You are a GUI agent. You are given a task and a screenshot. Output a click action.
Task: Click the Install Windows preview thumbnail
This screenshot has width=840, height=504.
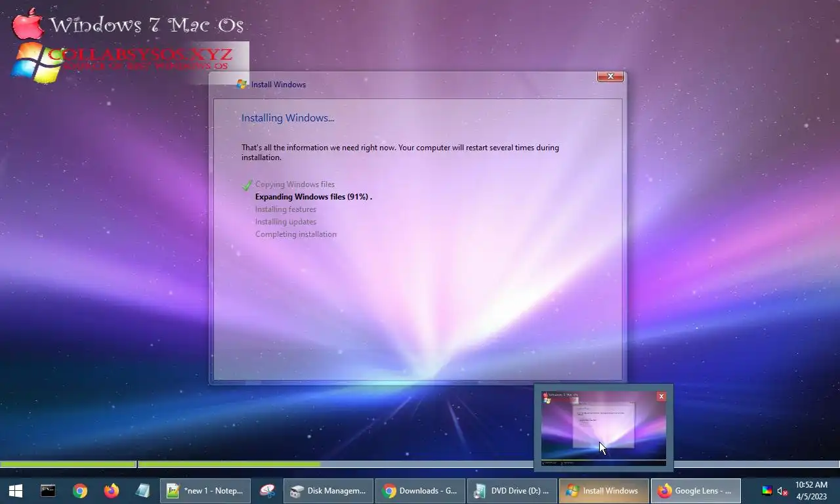coord(604,429)
